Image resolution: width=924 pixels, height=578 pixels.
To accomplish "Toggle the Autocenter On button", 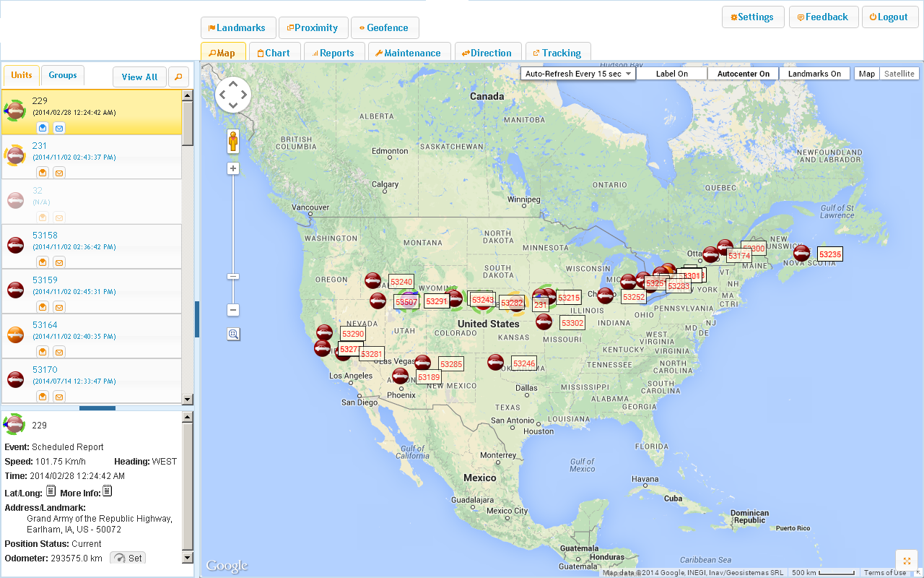I will point(744,74).
